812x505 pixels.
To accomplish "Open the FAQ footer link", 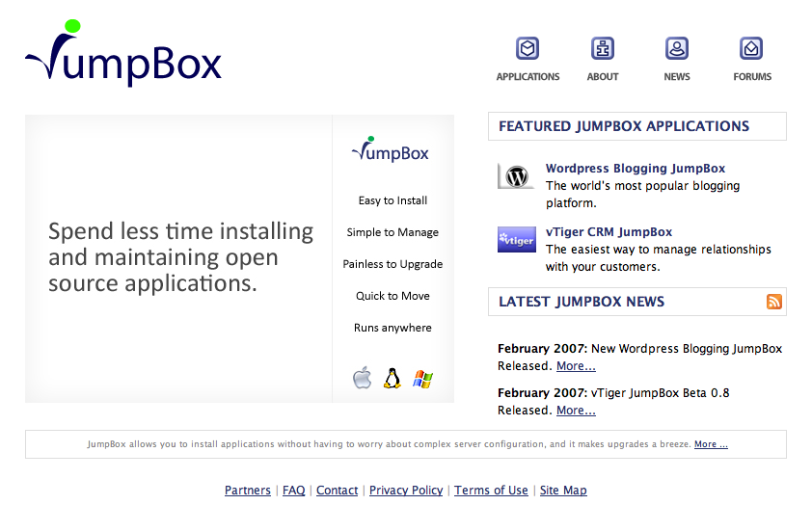I will [293, 491].
